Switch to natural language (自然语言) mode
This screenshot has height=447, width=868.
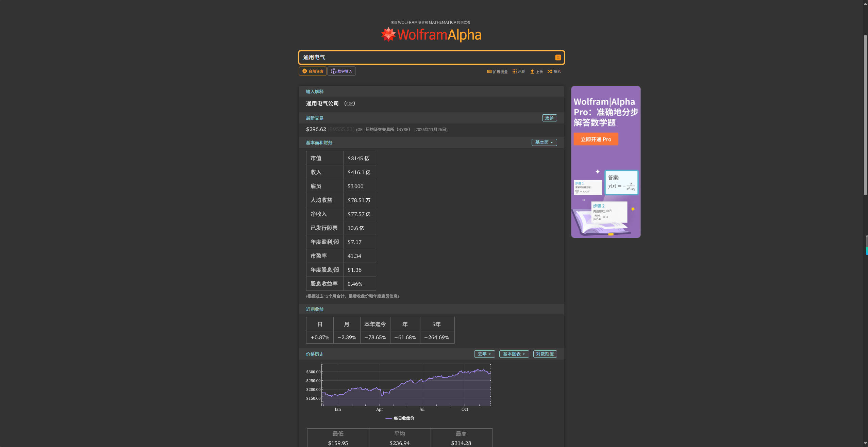(313, 71)
